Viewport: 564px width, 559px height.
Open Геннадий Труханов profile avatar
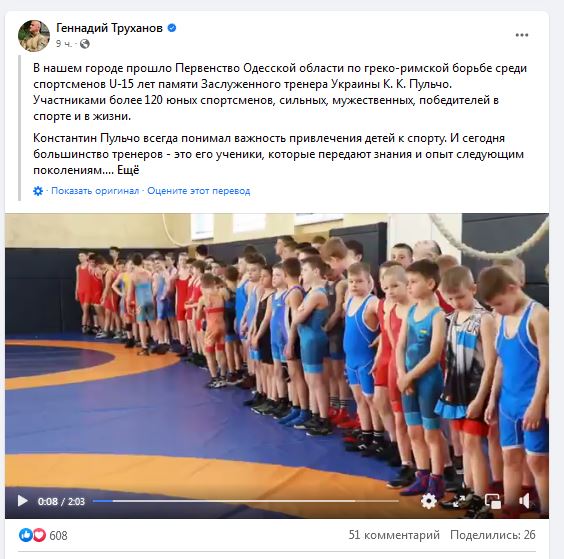coord(34,36)
